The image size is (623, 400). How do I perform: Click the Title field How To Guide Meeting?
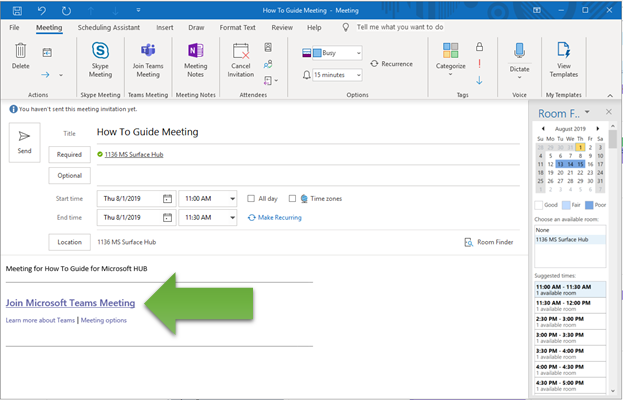tap(308, 132)
